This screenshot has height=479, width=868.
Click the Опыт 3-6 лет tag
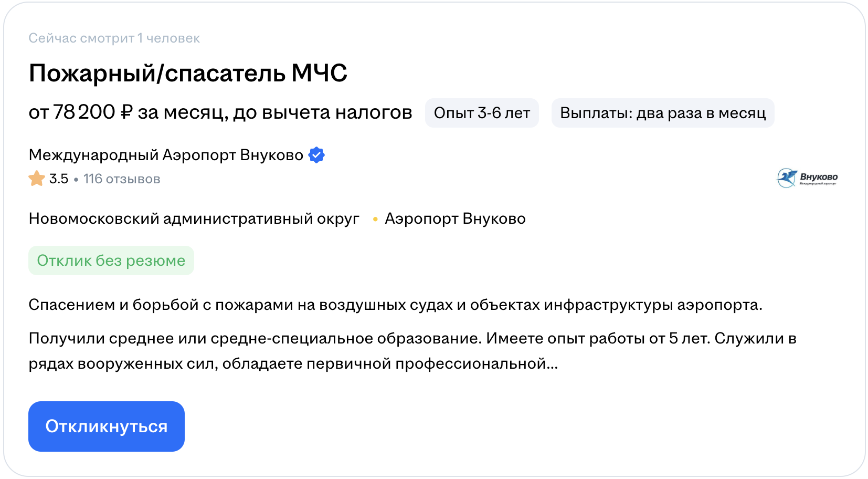[482, 113]
